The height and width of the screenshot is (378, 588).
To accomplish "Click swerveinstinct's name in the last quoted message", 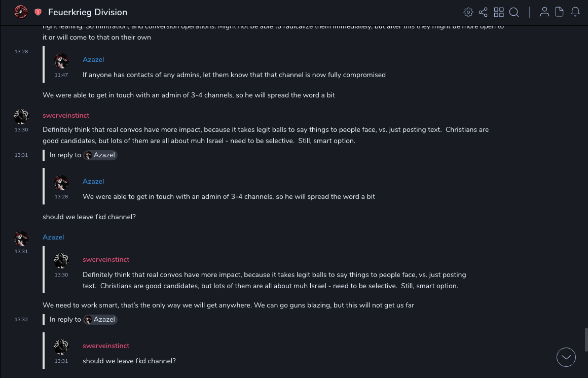I will pyautogui.click(x=106, y=346).
